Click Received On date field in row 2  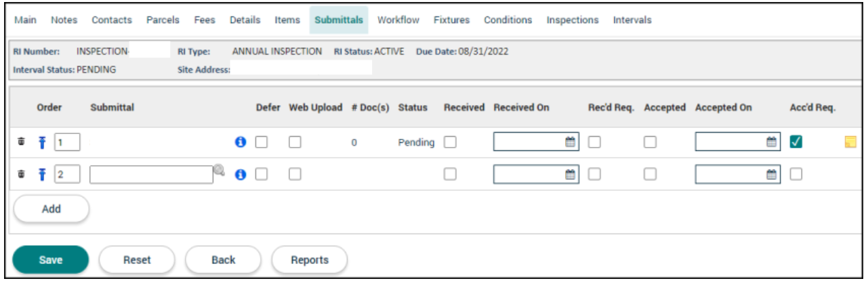536,174
